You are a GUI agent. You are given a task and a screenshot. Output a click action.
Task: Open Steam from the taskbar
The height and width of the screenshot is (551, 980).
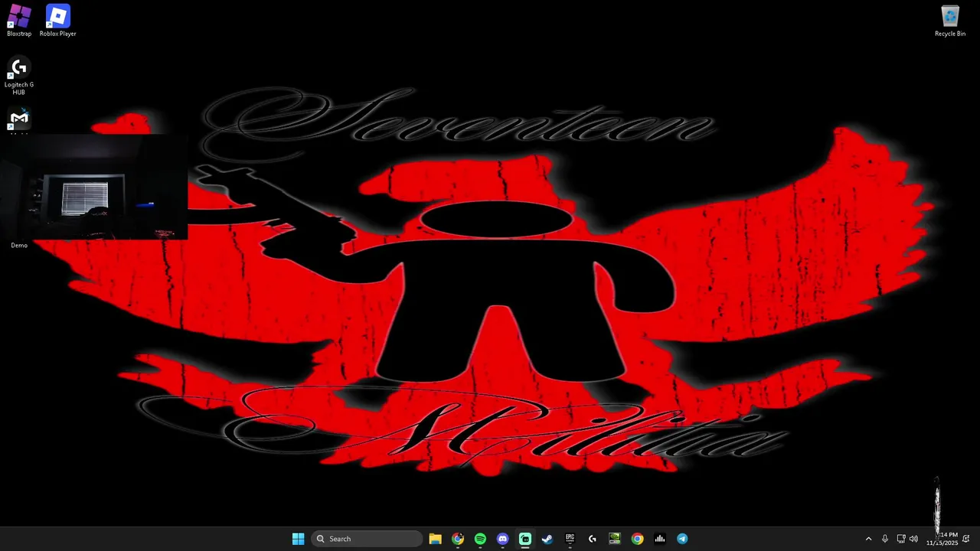click(547, 539)
